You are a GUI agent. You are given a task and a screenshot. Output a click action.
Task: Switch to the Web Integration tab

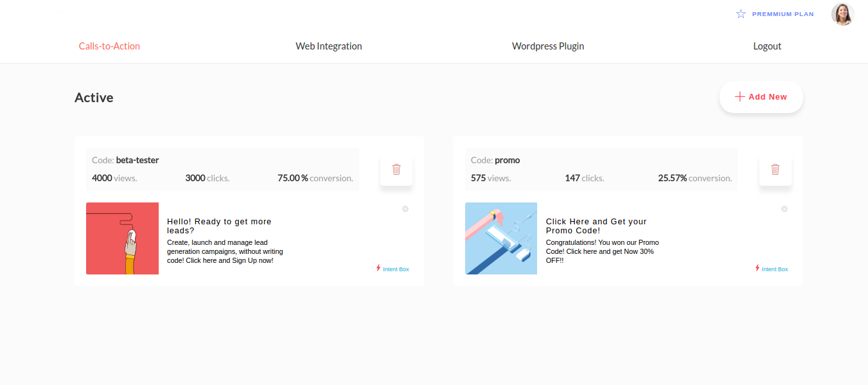point(329,46)
